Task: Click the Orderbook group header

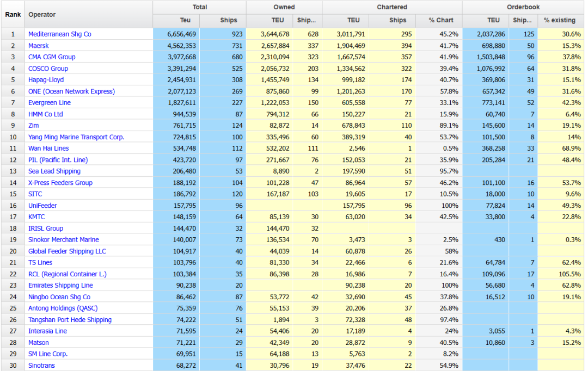Action: [523, 8]
